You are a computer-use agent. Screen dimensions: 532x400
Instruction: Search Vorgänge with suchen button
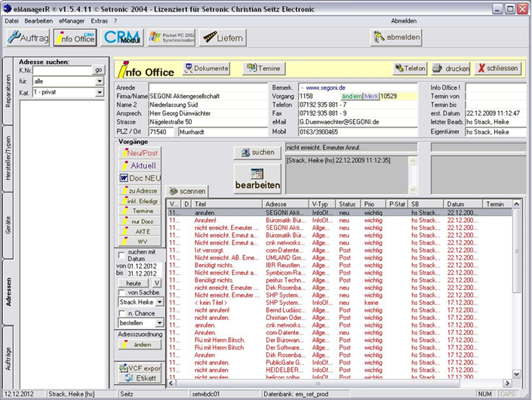[257, 152]
